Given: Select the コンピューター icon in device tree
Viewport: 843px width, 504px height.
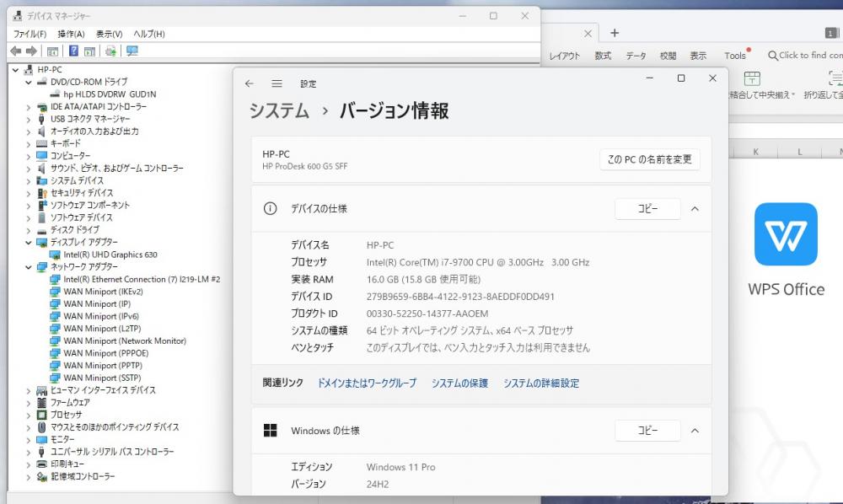Looking at the screenshot, I should 41,156.
